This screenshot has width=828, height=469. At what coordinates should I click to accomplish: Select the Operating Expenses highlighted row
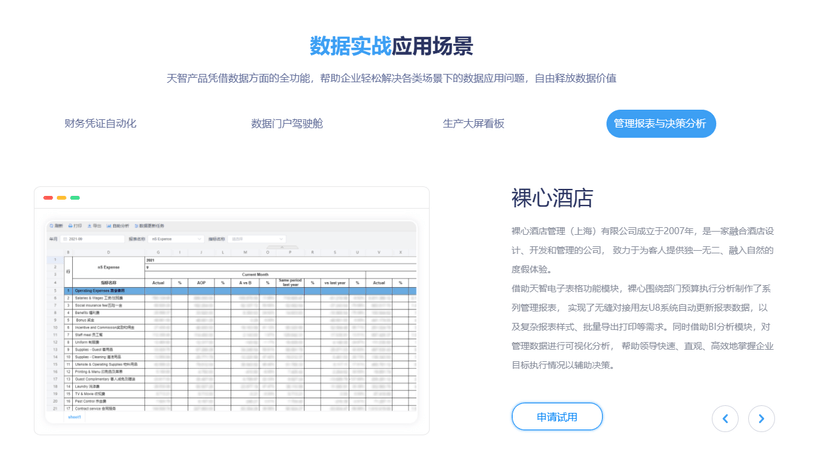(240, 290)
